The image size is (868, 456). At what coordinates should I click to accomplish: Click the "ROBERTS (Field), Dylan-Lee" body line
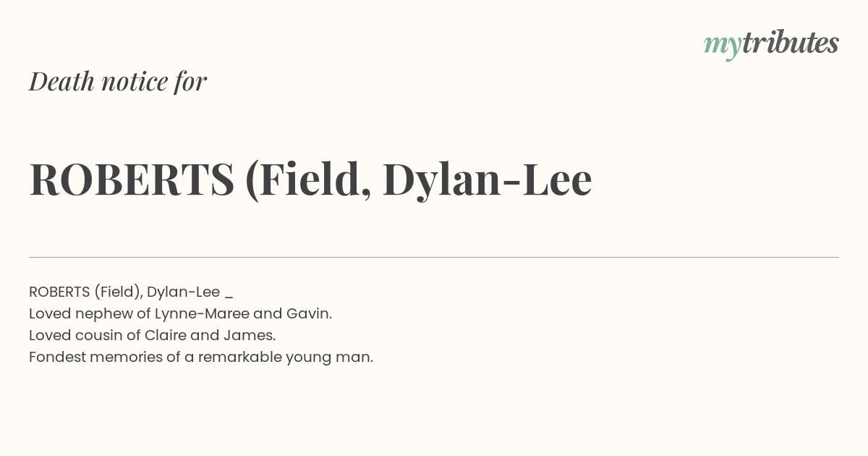click(124, 292)
